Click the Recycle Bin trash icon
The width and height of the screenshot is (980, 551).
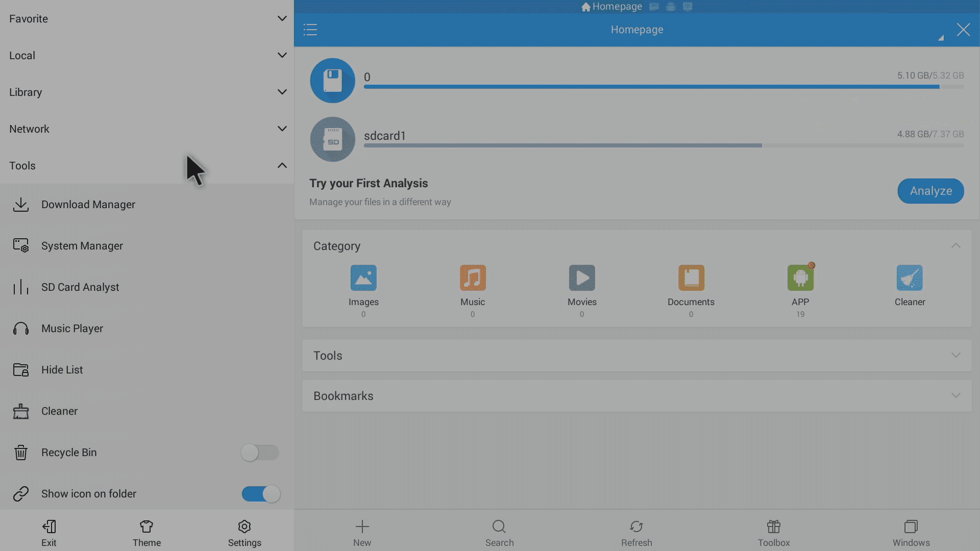(x=21, y=453)
